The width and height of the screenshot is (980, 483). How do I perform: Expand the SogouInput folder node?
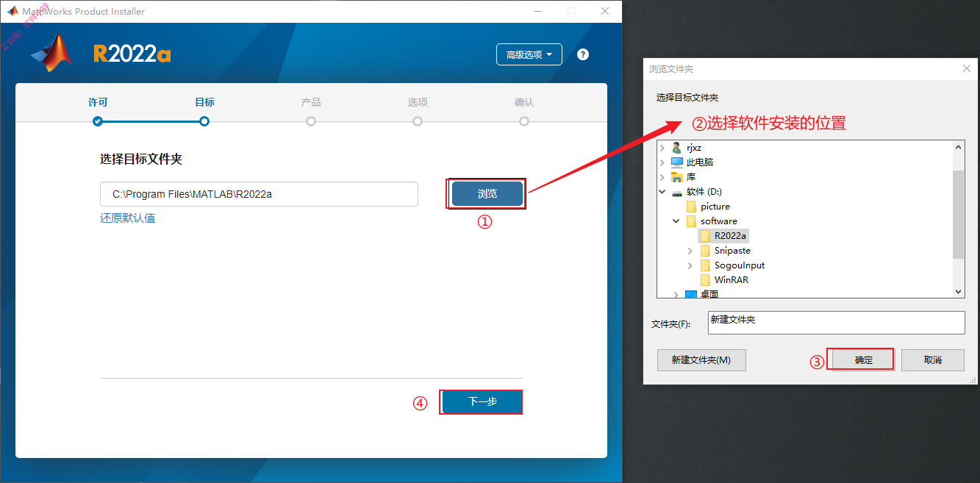pyautogui.click(x=690, y=265)
